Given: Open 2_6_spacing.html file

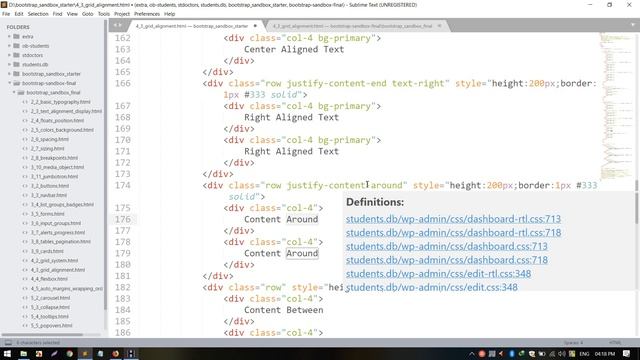Looking at the screenshot, I should (50, 140).
